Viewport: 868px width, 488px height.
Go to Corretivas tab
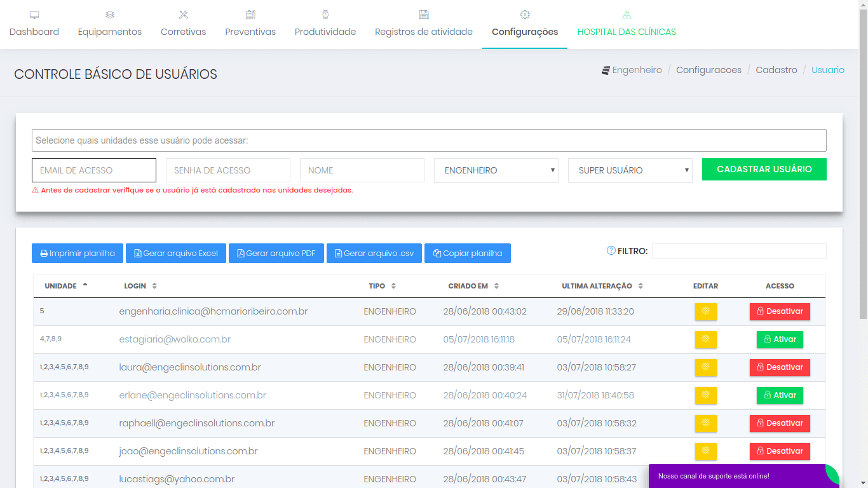pyautogui.click(x=183, y=24)
